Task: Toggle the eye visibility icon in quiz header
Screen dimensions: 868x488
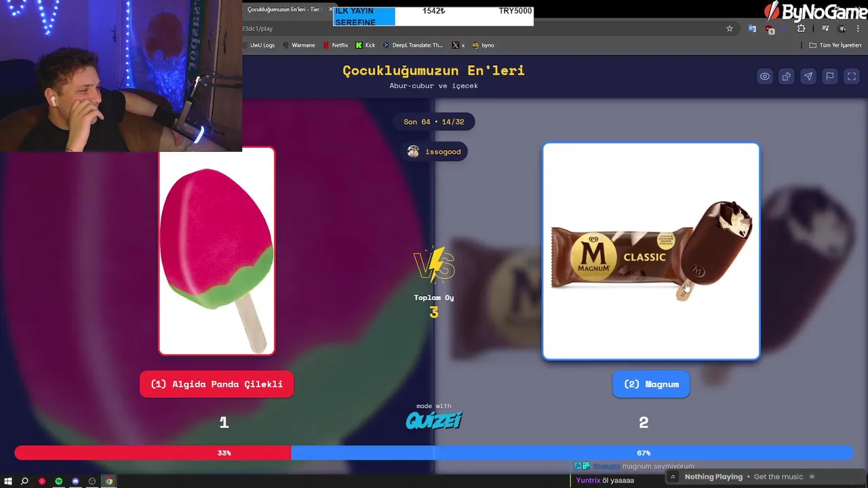Action: pos(765,77)
